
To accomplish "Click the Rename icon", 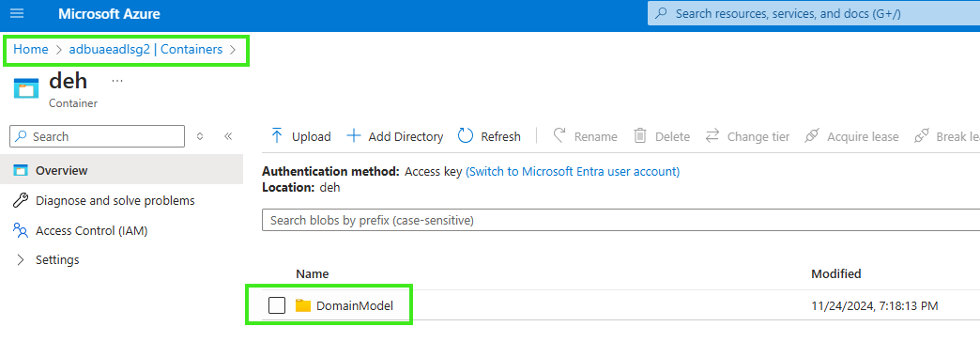I will [x=560, y=135].
